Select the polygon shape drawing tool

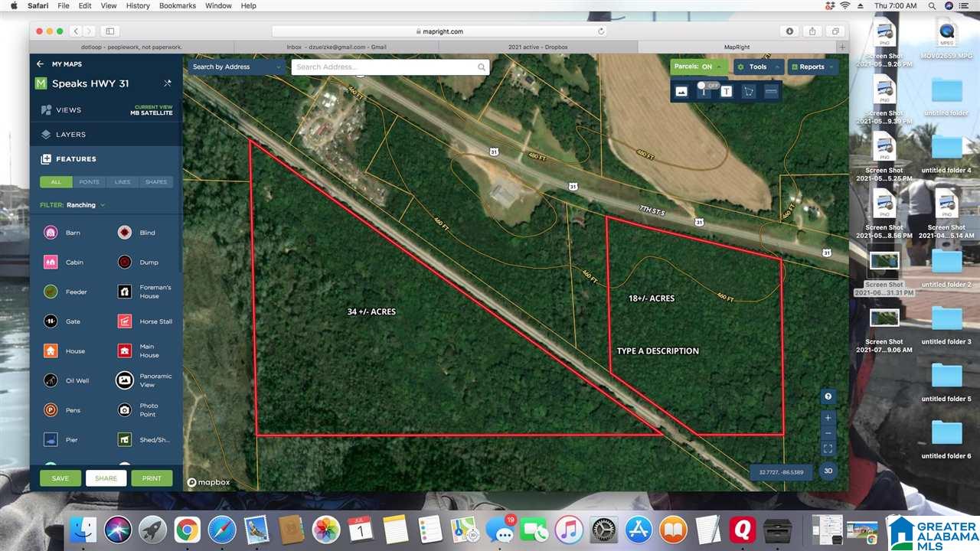point(749,92)
